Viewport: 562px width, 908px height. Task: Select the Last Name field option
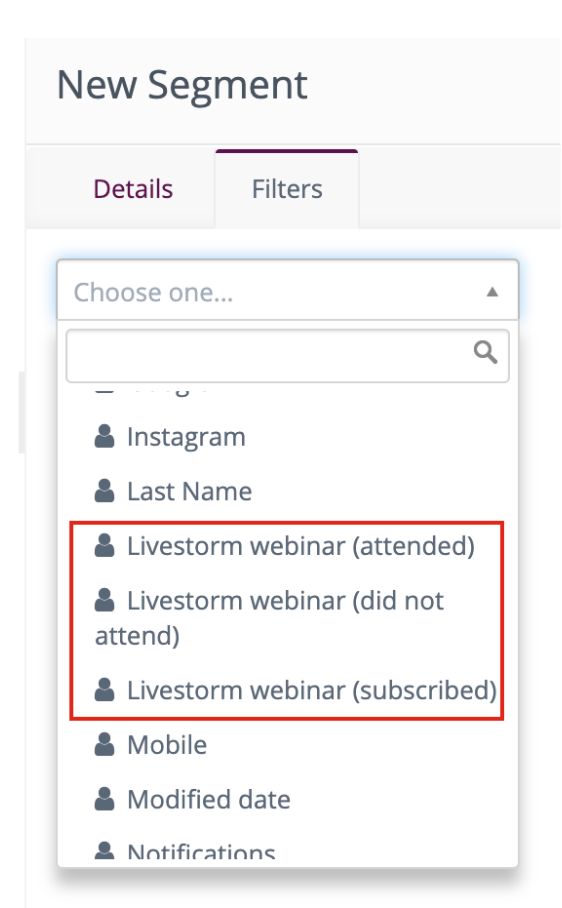point(288,491)
